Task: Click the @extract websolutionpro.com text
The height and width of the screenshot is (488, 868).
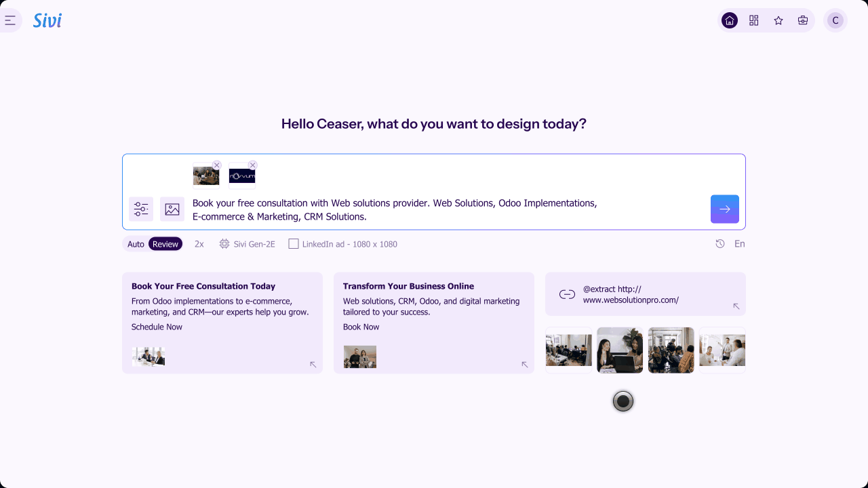Action: pyautogui.click(x=631, y=294)
